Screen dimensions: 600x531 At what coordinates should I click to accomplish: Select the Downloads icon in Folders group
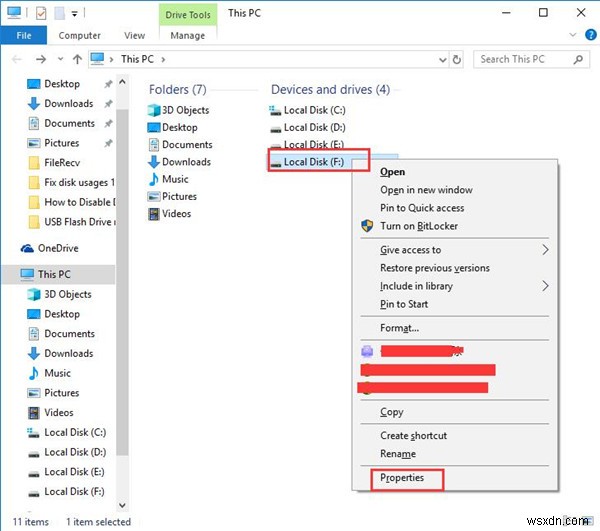(154, 162)
